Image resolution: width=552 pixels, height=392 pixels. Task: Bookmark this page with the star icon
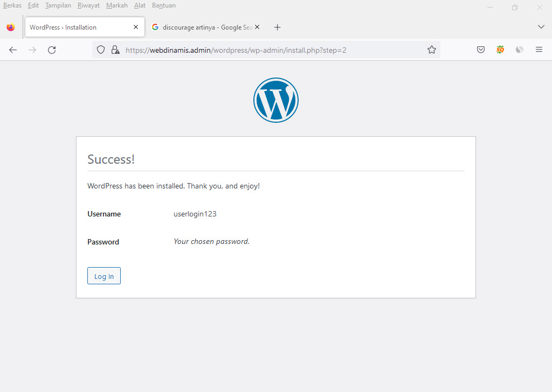(x=431, y=49)
